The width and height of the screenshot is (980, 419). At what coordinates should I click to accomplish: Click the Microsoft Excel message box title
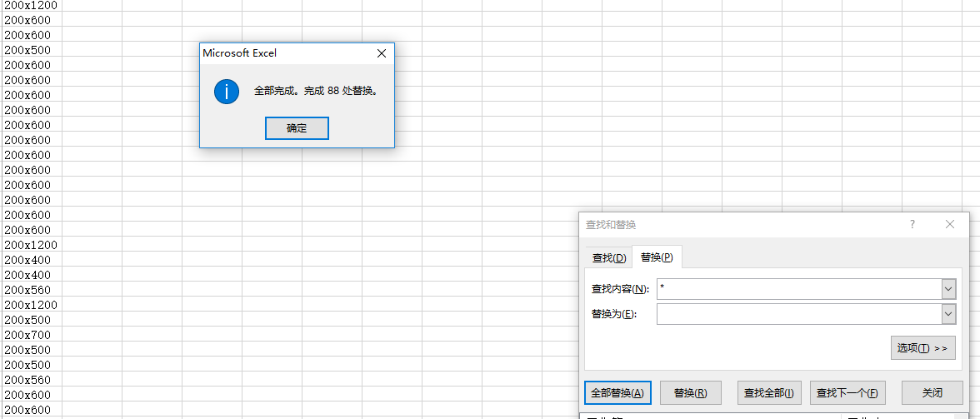pos(239,53)
